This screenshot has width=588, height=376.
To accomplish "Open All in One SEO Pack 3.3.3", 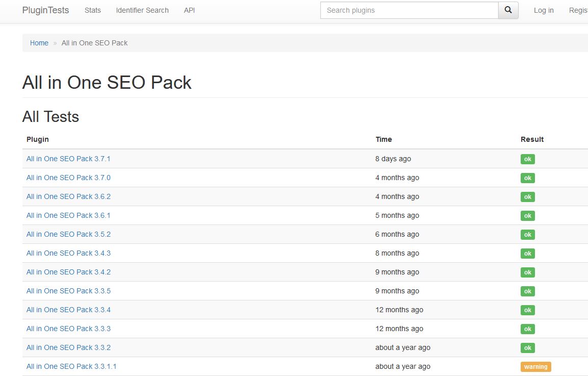I will 68,329.
